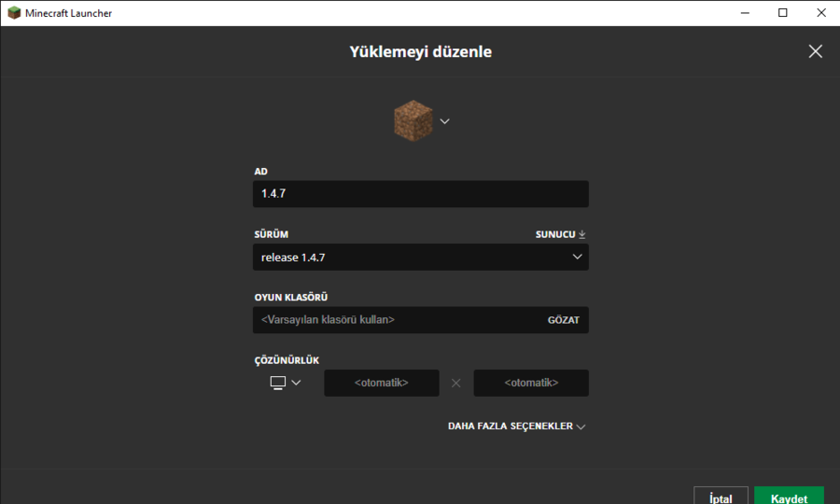Download server via SUNUCU link
The height and width of the screenshot is (504, 840).
click(x=560, y=234)
